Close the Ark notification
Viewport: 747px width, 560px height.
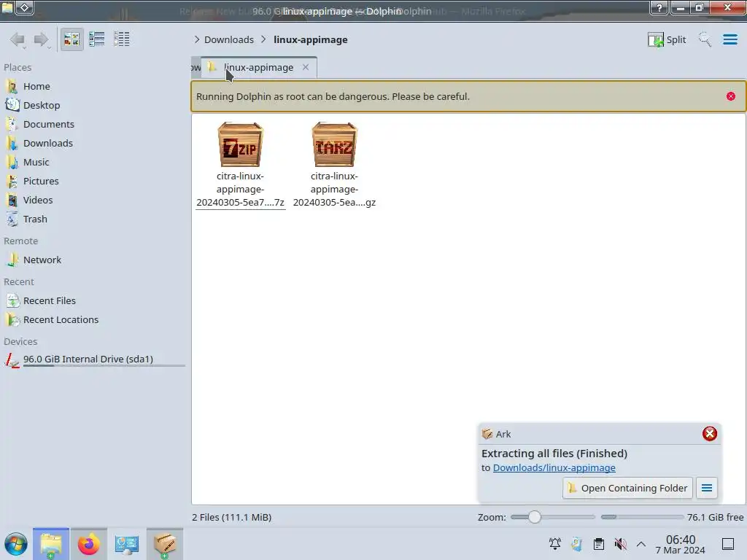point(709,434)
